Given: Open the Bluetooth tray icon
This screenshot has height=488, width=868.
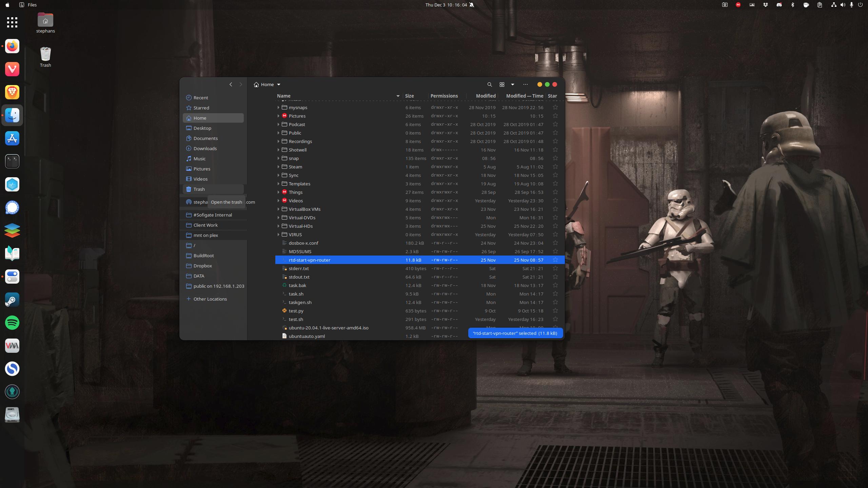Looking at the screenshot, I should [792, 5].
